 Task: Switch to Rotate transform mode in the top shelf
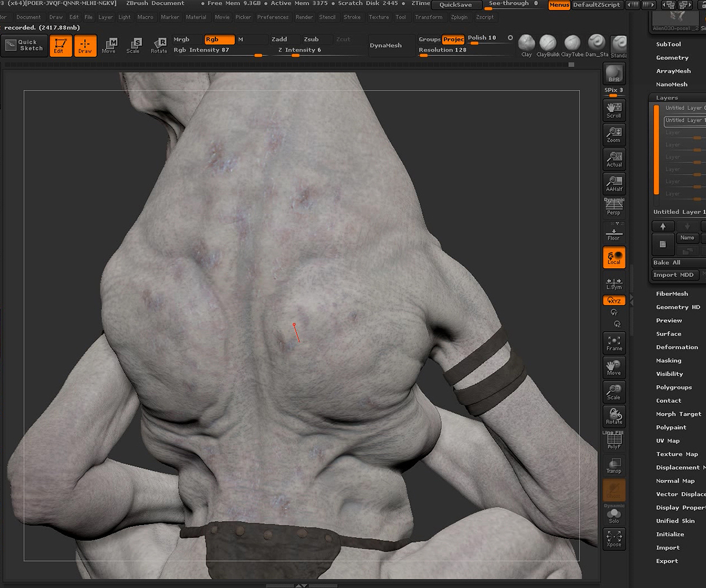159,45
